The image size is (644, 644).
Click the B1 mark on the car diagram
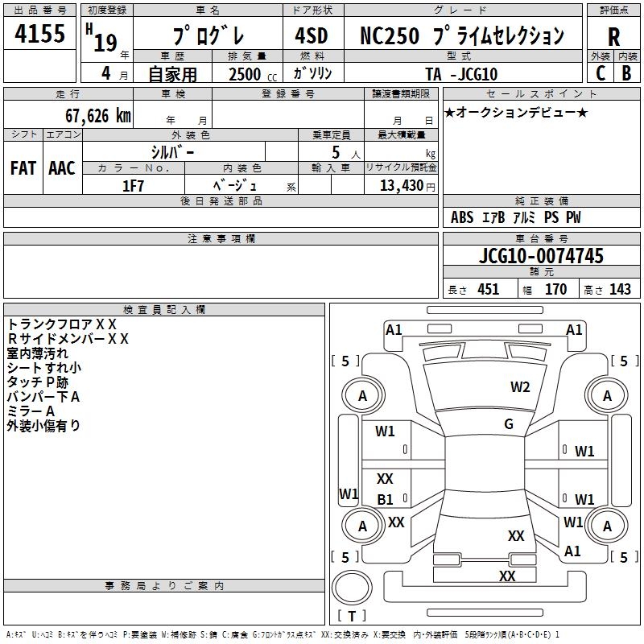pyautogui.click(x=385, y=499)
